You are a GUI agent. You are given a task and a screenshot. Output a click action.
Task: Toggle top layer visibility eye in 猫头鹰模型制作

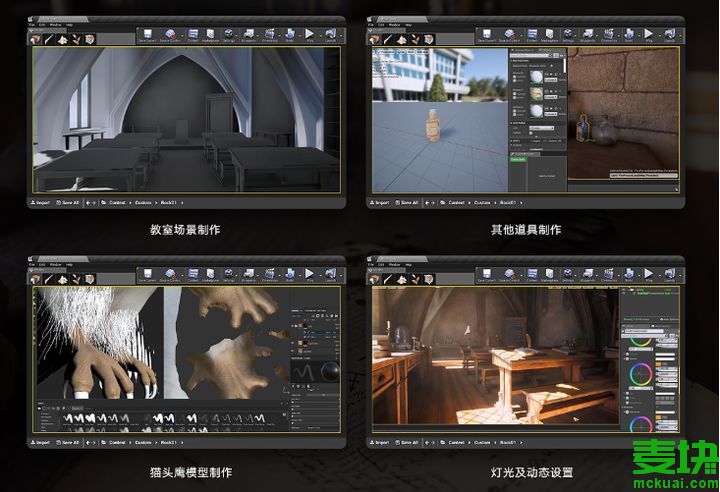pos(293,326)
